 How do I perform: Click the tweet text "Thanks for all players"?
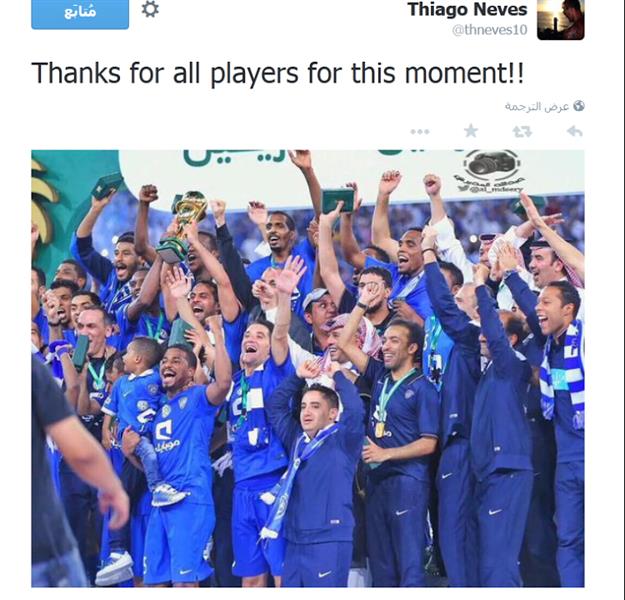pos(165,73)
